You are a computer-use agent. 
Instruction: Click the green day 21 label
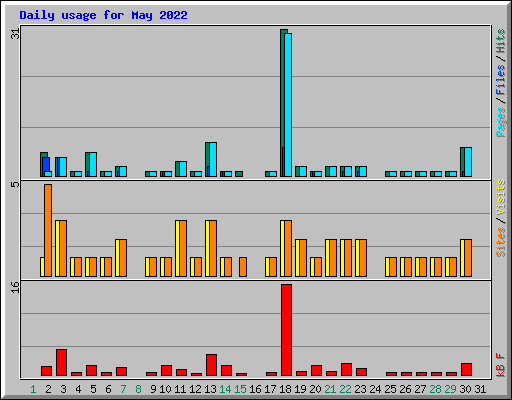click(x=330, y=389)
